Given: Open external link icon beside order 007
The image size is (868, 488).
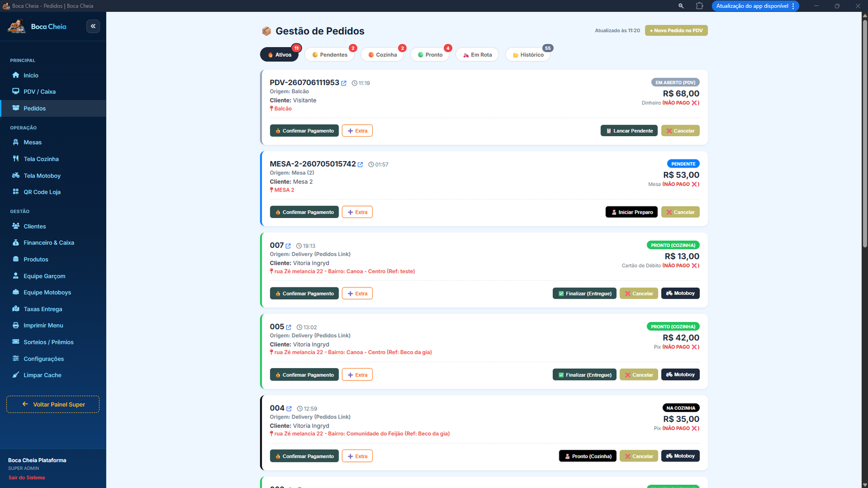Looking at the screenshot, I should coord(288,246).
